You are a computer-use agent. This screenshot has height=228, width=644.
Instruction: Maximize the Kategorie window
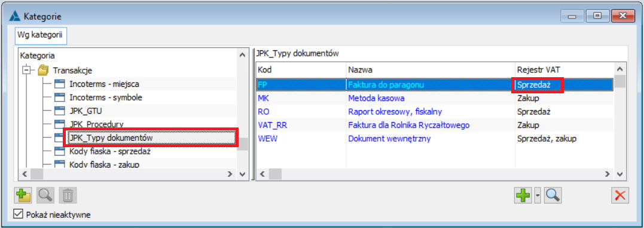(x=597, y=16)
